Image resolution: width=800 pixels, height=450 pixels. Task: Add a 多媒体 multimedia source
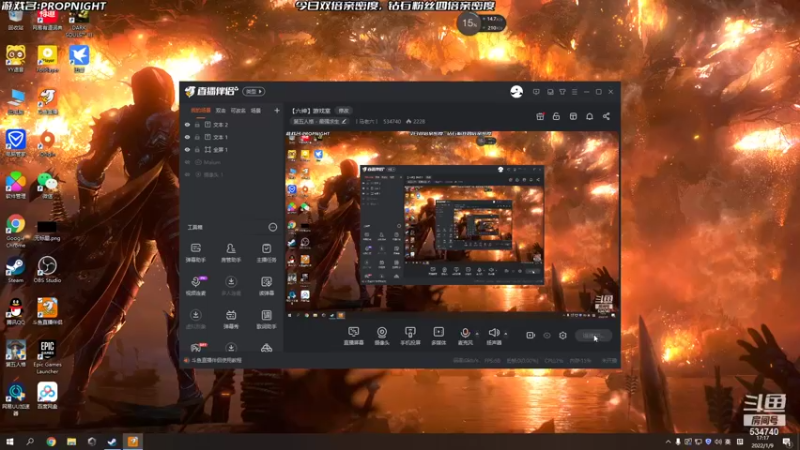pos(438,336)
